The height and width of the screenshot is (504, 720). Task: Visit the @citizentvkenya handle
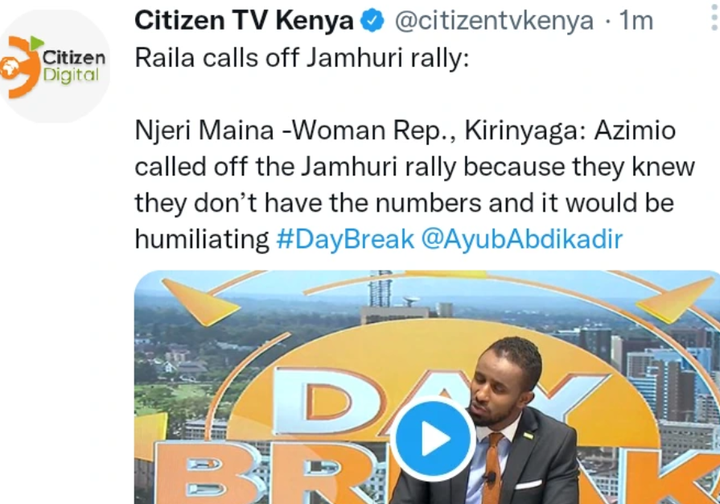pos(494,21)
